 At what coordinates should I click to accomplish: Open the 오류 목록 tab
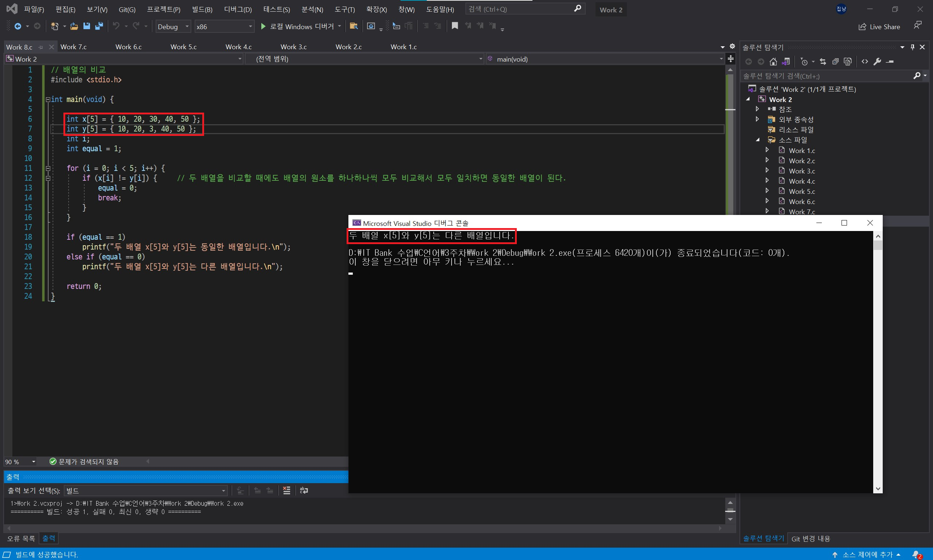[x=21, y=539]
